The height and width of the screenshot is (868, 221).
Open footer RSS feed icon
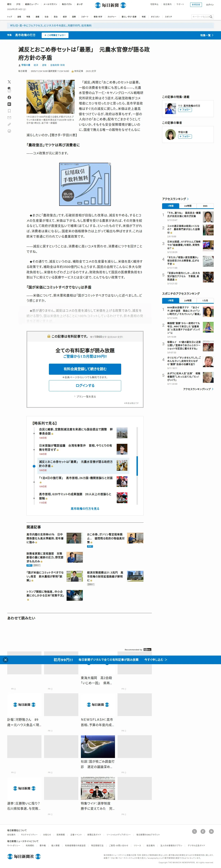pyautogui.click(x=211, y=831)
